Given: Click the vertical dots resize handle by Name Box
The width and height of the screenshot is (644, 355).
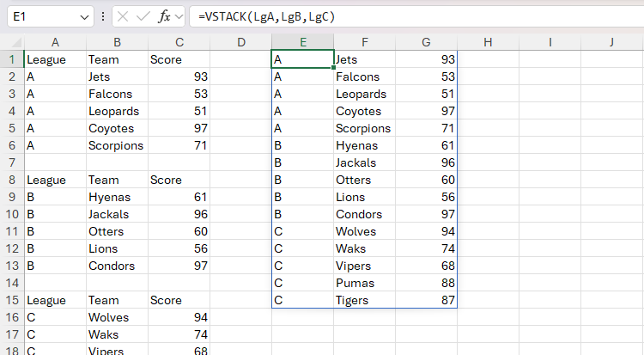Looking at the screenshot, I should pos(103,16).
